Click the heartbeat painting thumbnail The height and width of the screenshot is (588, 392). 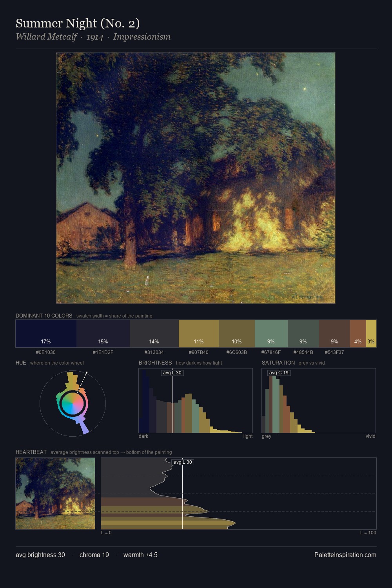pos(55,494)
